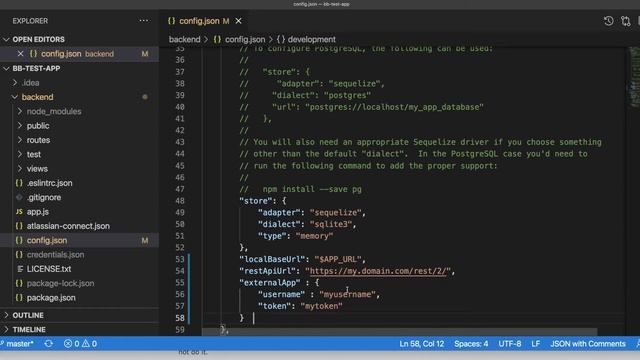
Task: Expand the routes folder
Action: tap(38, 140)
